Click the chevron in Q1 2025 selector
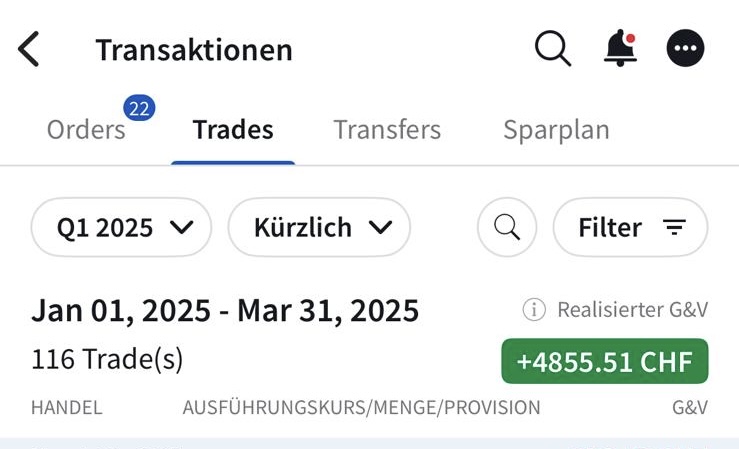Screen dimensions: 739x449 pos(182,228)
